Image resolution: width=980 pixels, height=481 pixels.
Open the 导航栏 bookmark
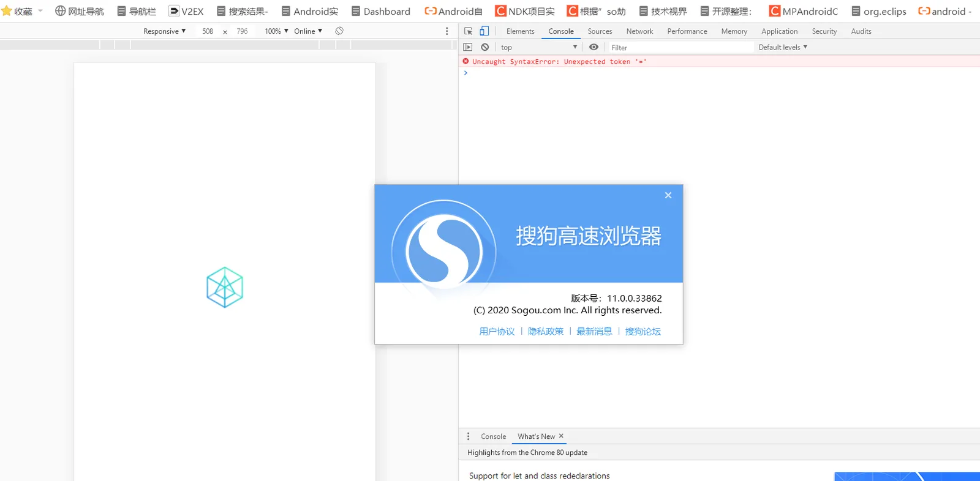click(137, 11)
